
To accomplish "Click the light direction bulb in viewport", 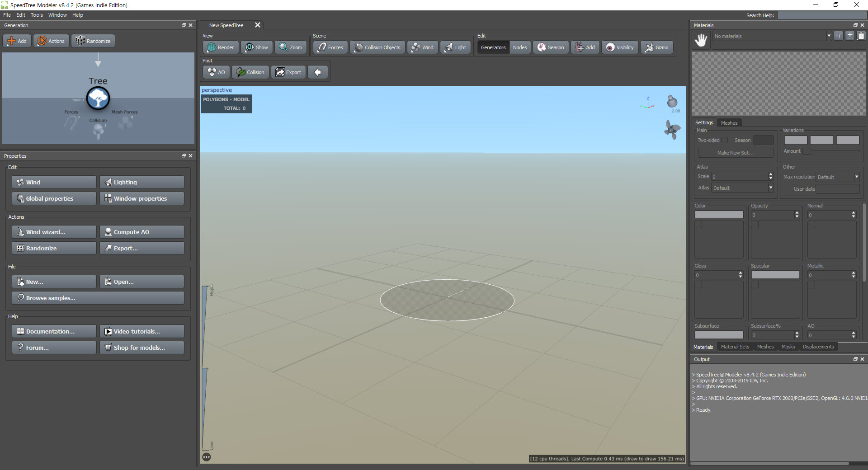I will 672,101.
